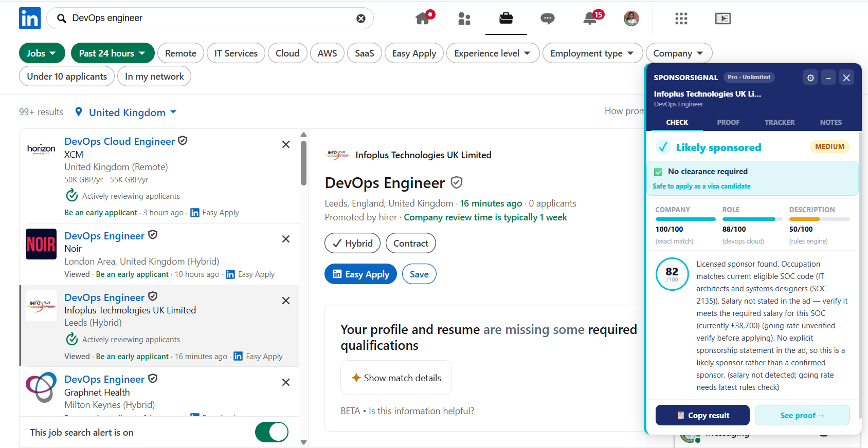The height and width of the screenshot is (448, 868).
Task: Click the Contract job type chip
Action: point(411,243)
